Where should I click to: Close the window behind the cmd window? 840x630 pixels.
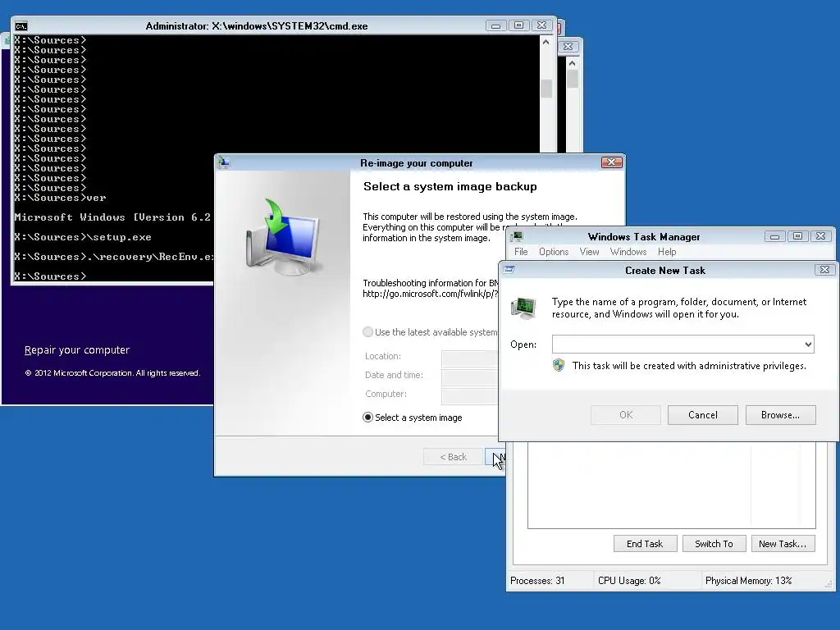[568, 47]
